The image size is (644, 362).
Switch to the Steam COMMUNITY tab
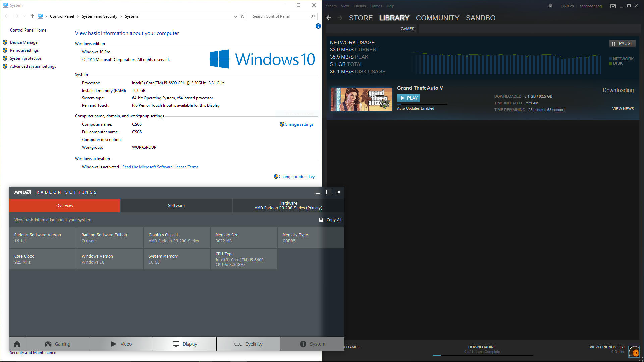click(x=437, y=18)
